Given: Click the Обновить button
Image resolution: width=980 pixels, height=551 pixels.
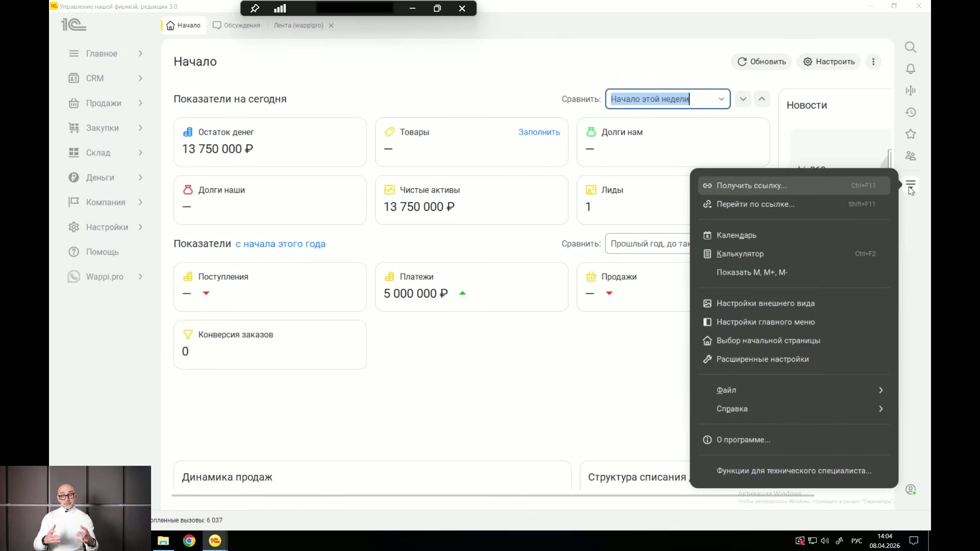Looking at the screenshot, I should [x=762, y=62].
